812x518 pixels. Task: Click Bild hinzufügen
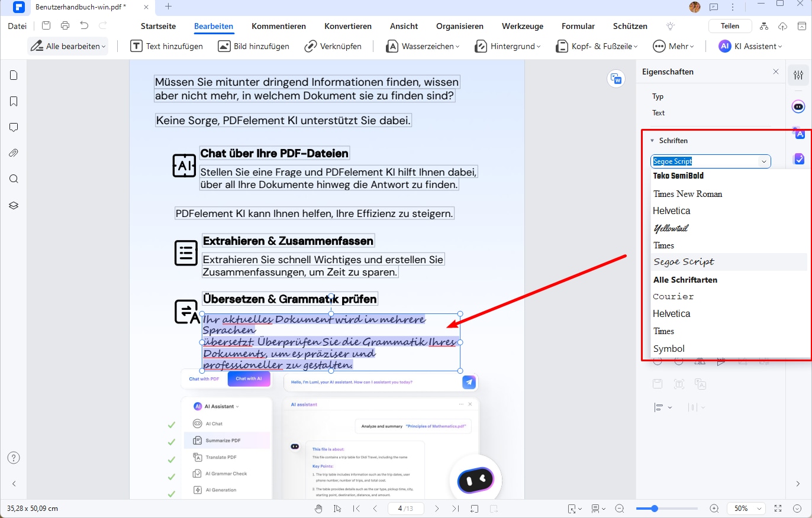pyautogui.click(x=253, y=46)
